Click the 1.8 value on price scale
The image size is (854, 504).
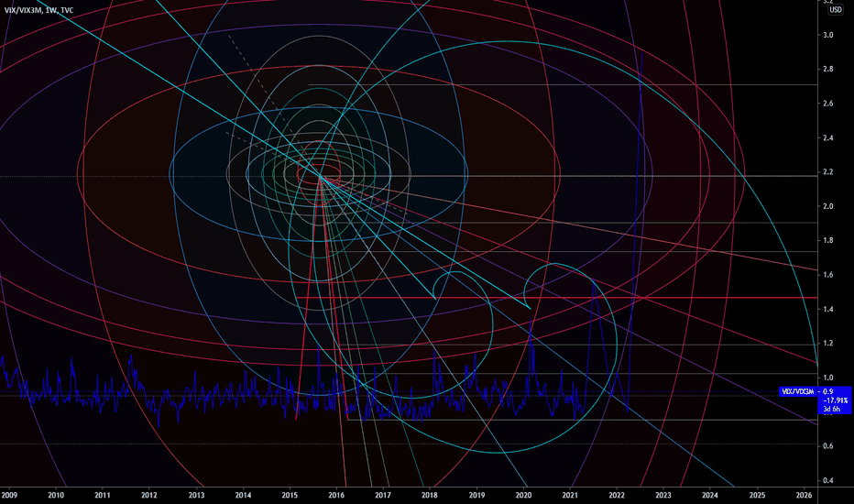click(x=828, y=240)
